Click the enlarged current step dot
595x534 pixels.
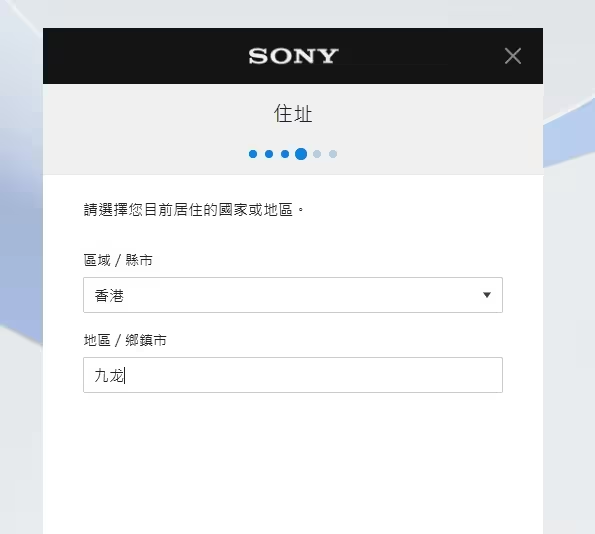[301, 154]
